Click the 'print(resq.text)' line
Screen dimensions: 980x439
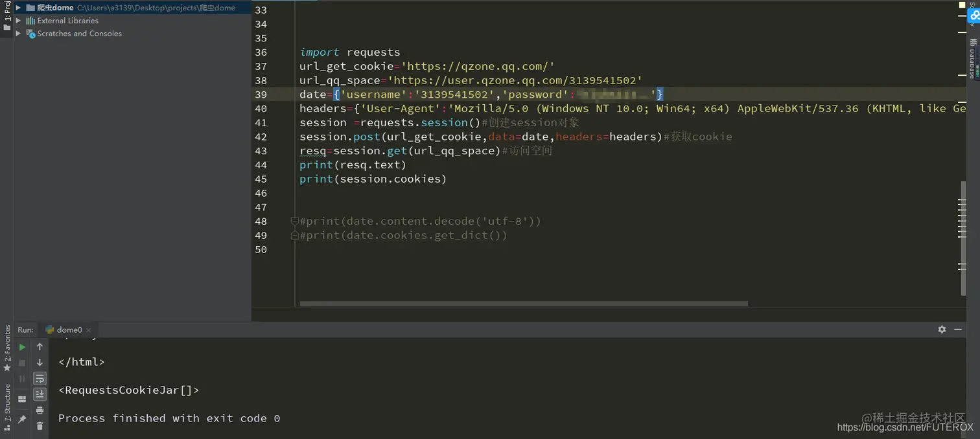click(x=353, y=165)
